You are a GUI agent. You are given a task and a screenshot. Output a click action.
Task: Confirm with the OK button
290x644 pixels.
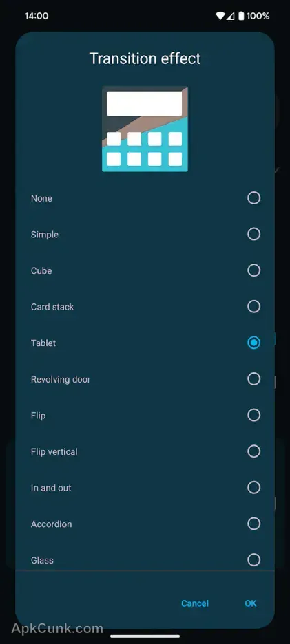tap(251, 603)
